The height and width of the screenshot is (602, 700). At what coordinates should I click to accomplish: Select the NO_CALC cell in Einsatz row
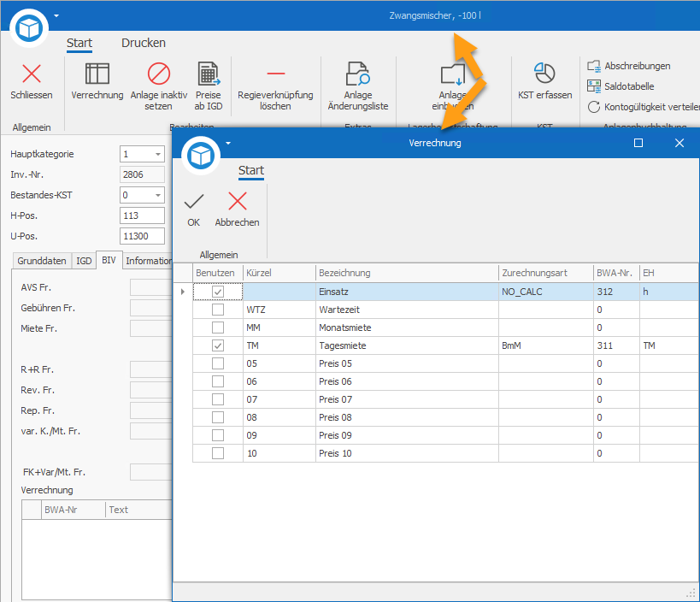[x=545, y=292]
